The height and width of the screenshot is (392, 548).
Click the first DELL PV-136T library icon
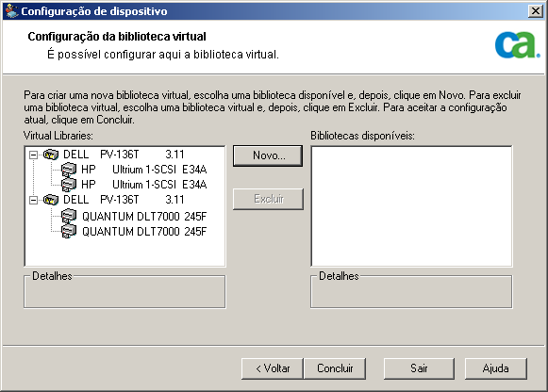pos(51,155)
